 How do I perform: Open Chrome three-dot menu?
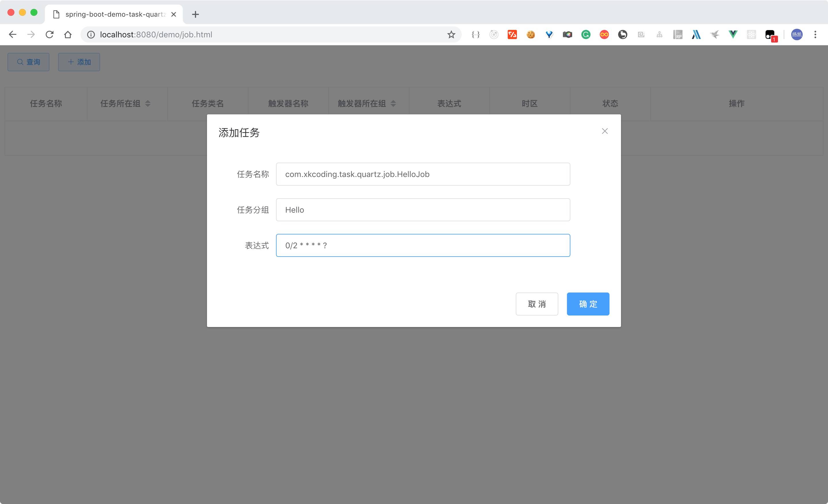point(815,34)
